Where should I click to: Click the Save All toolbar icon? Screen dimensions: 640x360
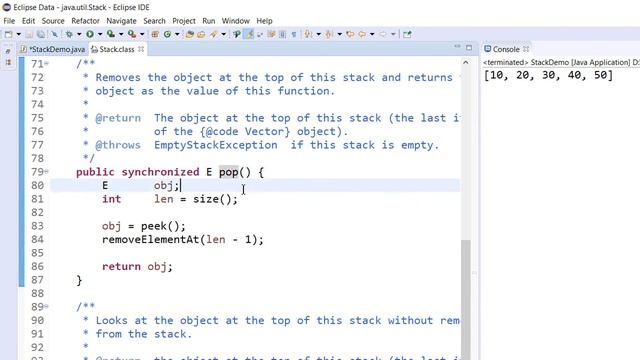[41, 34]
